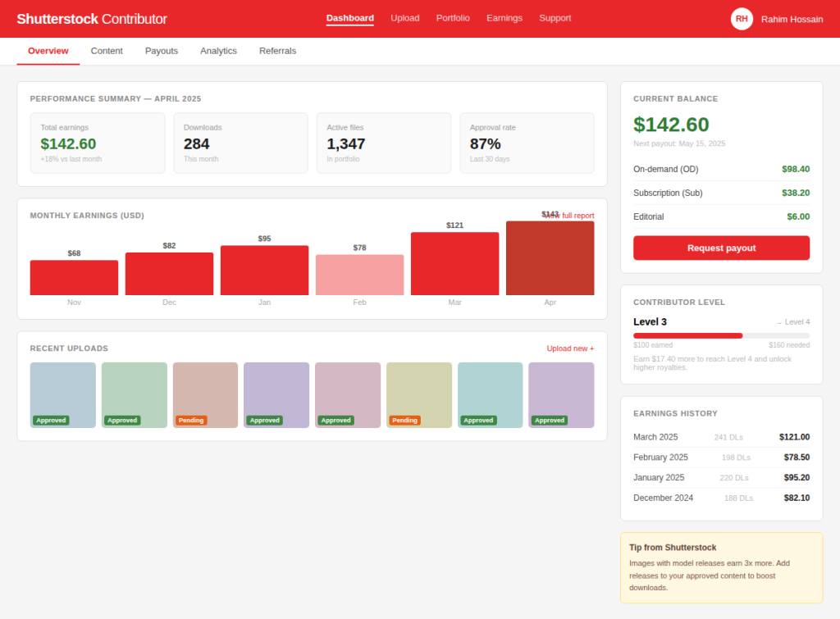Open the dusty pink fifth upload thumbnail
This screenshot has width=840, height=619.
click(348, 395)
